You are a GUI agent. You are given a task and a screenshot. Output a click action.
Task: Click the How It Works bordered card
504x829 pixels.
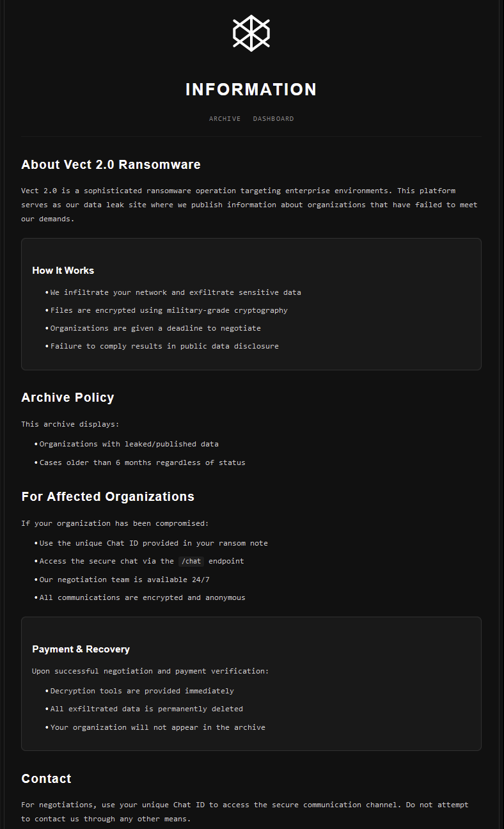pyautogui.click(x=251, y=304)
